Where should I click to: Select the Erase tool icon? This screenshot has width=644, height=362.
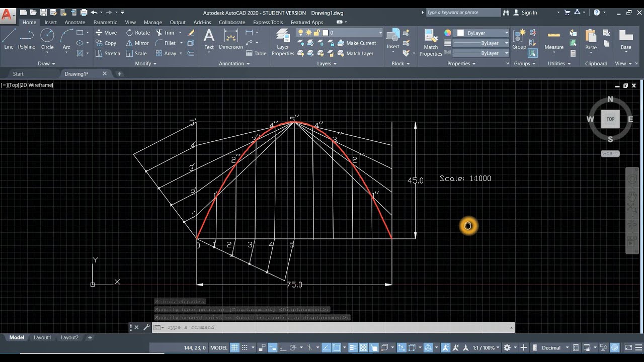[191, 33]
